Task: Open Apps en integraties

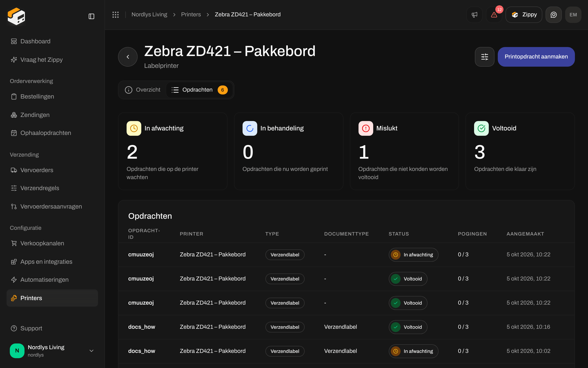Action: click(x=52, y=262)
